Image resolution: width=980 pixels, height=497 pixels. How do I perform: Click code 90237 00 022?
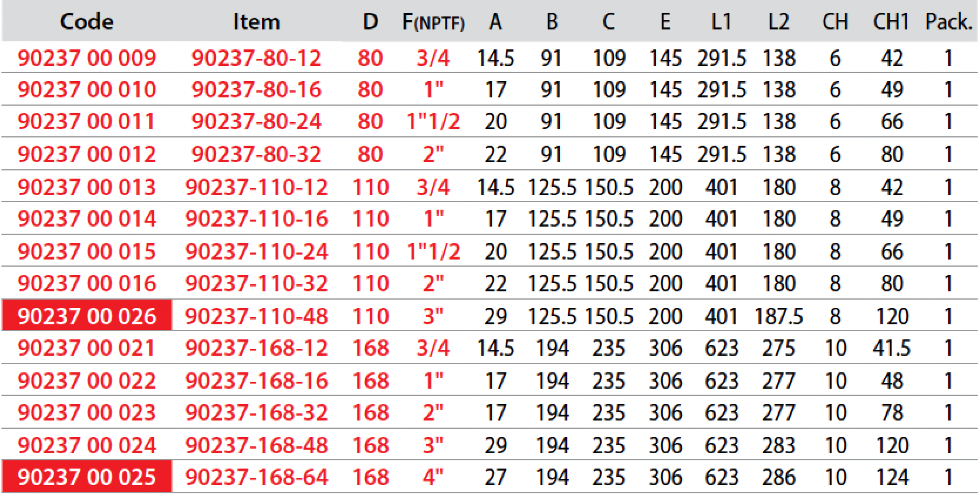click(87, 381)
